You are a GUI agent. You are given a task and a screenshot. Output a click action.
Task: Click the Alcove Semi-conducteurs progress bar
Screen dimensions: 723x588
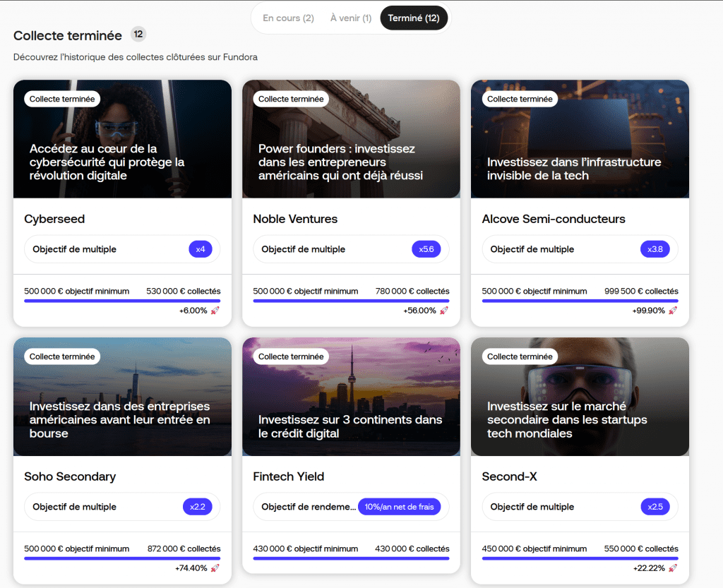580,301
